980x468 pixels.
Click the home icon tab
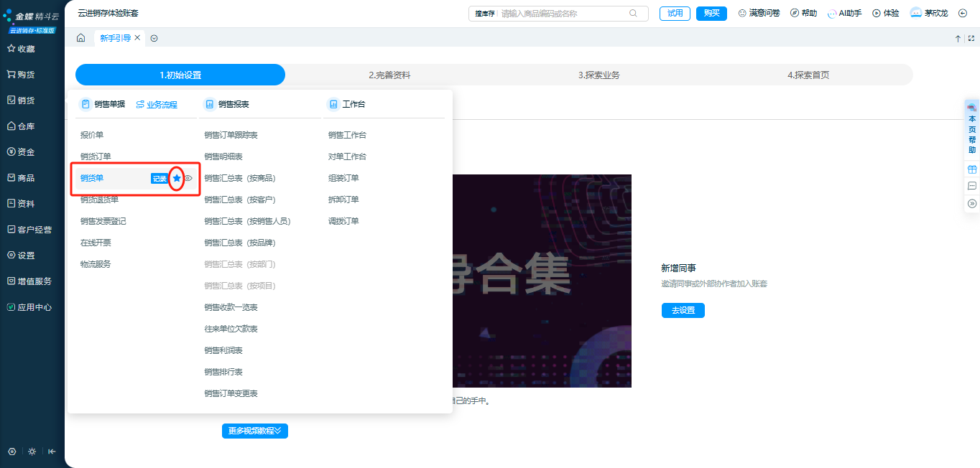(x=80, y=38)
